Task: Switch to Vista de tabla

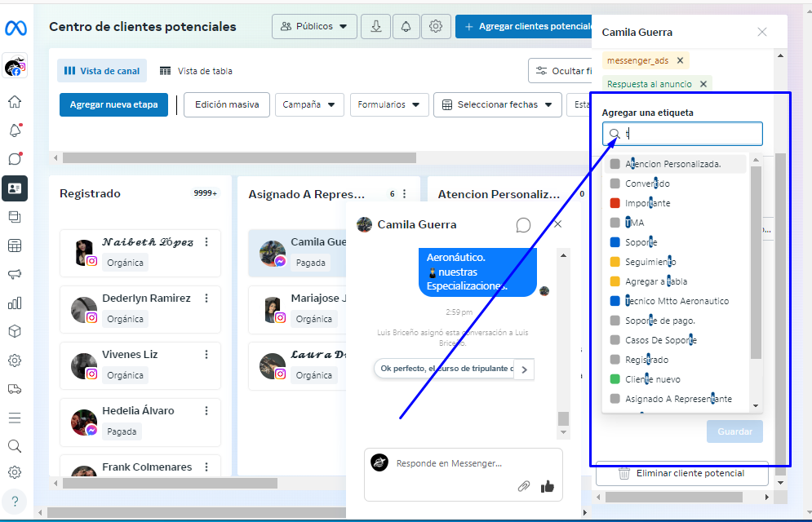Action: coord(196,71)
